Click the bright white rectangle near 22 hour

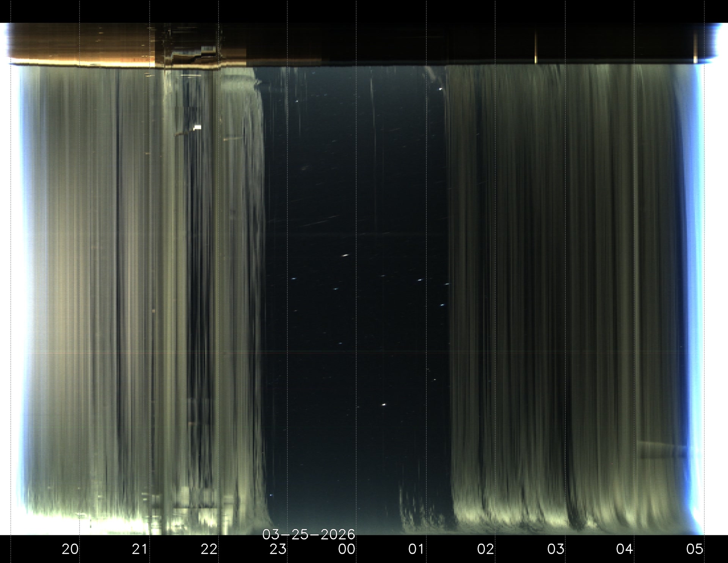click(x=197, y=127)
